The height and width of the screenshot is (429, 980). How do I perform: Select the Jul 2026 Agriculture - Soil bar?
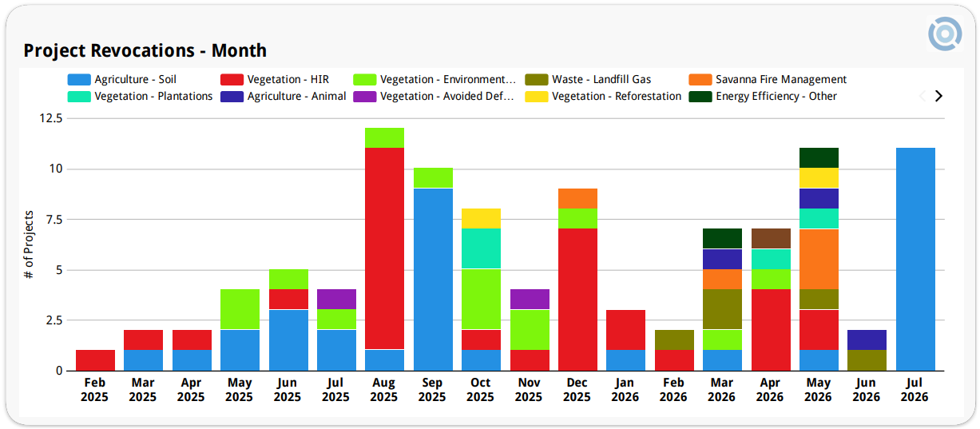tap(915, 260)
